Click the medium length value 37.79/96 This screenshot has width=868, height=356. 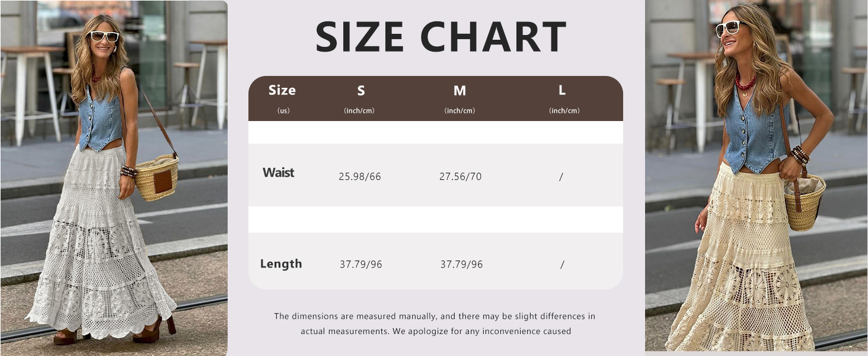[x=461, y=265]
